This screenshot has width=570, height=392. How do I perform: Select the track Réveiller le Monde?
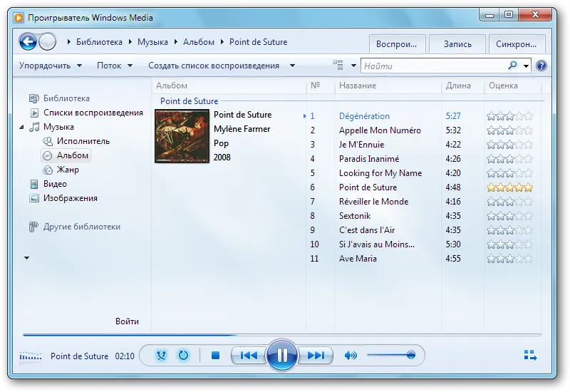[x=373, y=202]
